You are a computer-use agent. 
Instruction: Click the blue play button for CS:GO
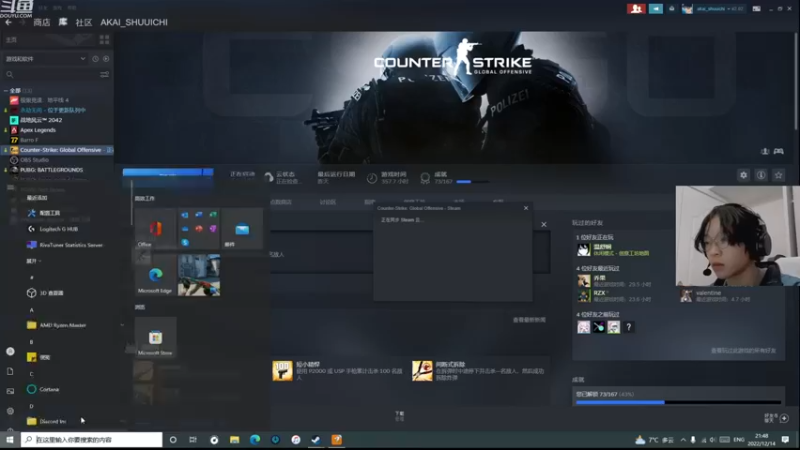168,173
